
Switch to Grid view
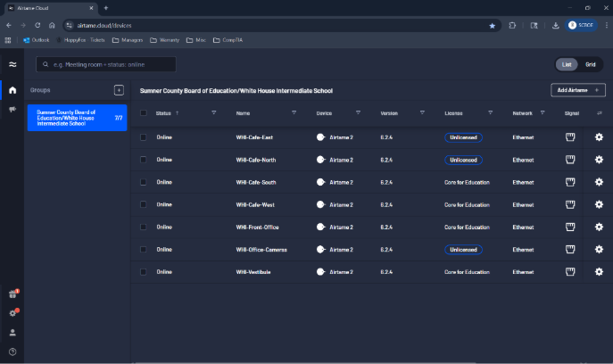tap(591, 64)
